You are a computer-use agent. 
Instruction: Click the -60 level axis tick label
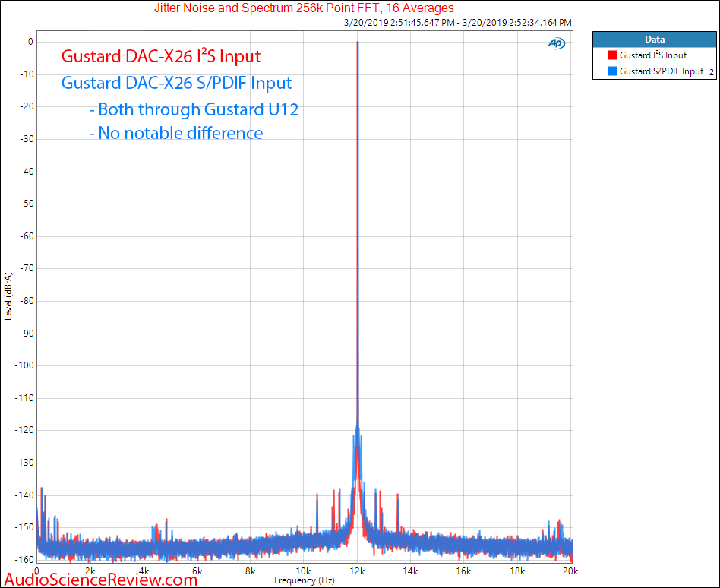(26, 236)
